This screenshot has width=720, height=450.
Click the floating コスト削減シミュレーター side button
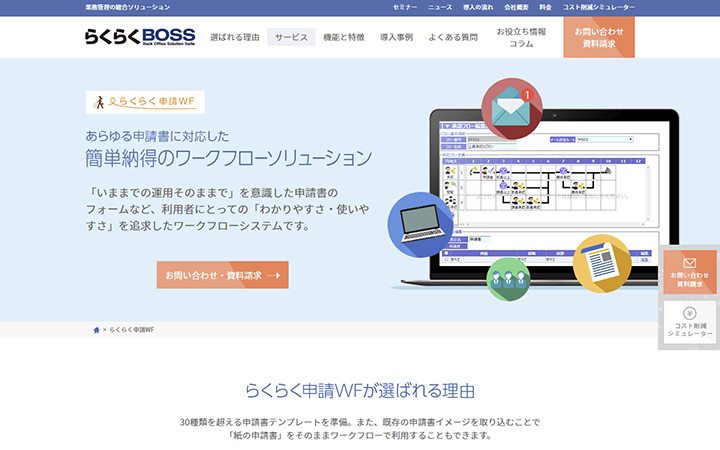click(x=690, y=322)
